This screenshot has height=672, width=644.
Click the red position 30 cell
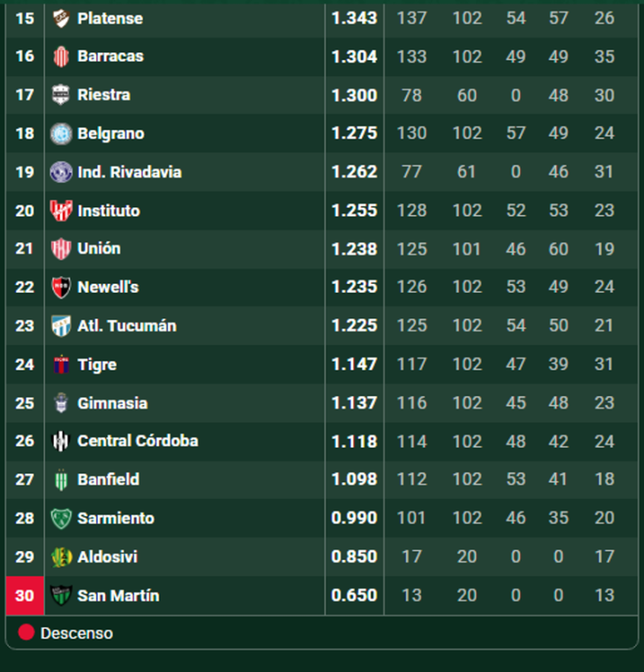pyautogui.click(x=25, y=595)
